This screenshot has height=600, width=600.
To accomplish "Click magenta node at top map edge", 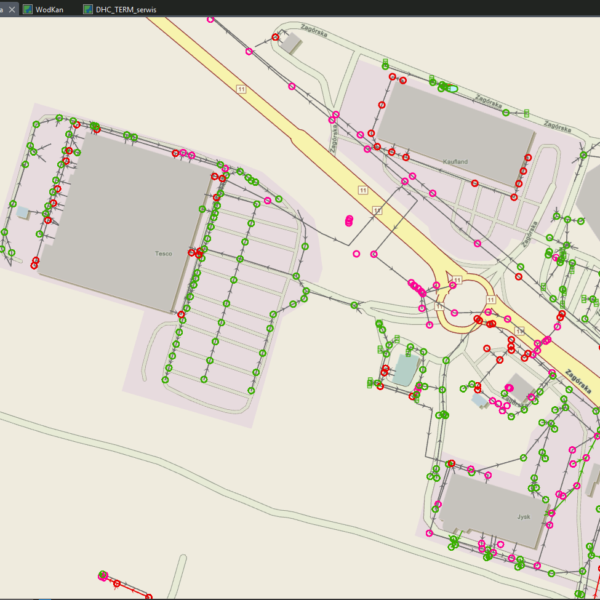I will point(208,20).
